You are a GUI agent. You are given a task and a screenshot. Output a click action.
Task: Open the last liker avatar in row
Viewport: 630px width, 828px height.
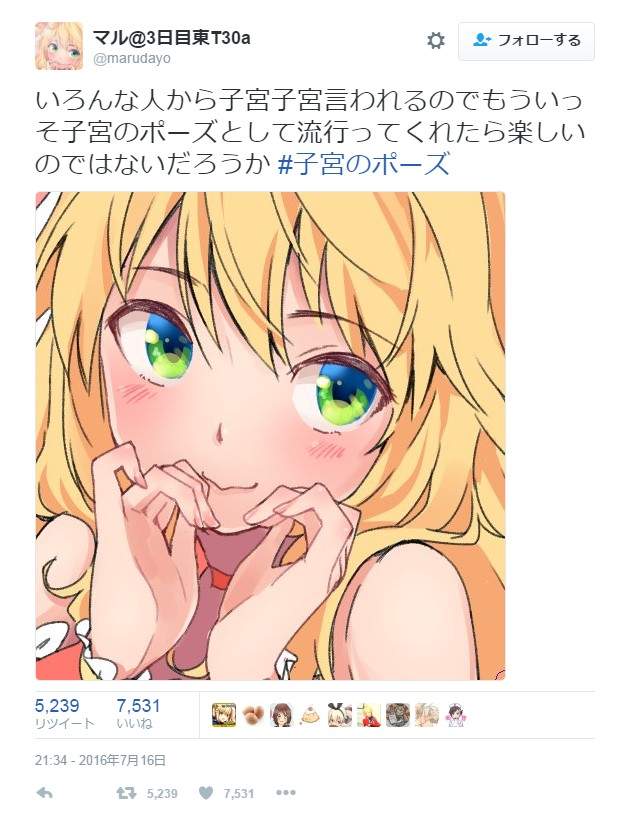tap(455, 715)
